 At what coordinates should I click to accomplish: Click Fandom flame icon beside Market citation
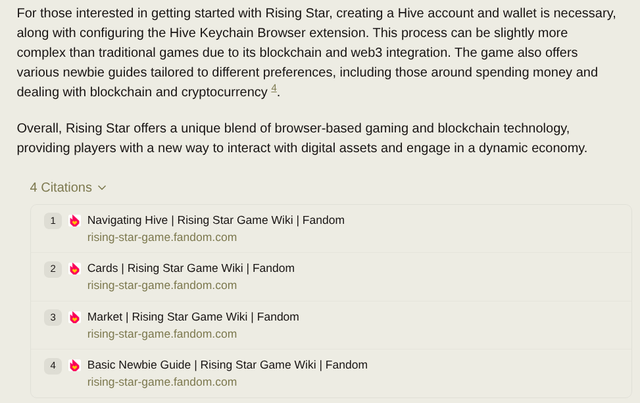tap(74, 317)
